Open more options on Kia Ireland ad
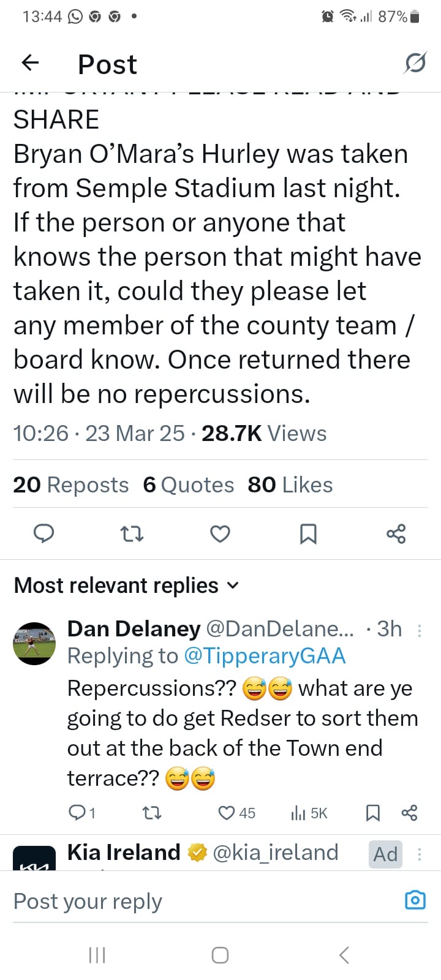This screenshot has width=441, height=980. 420,854
